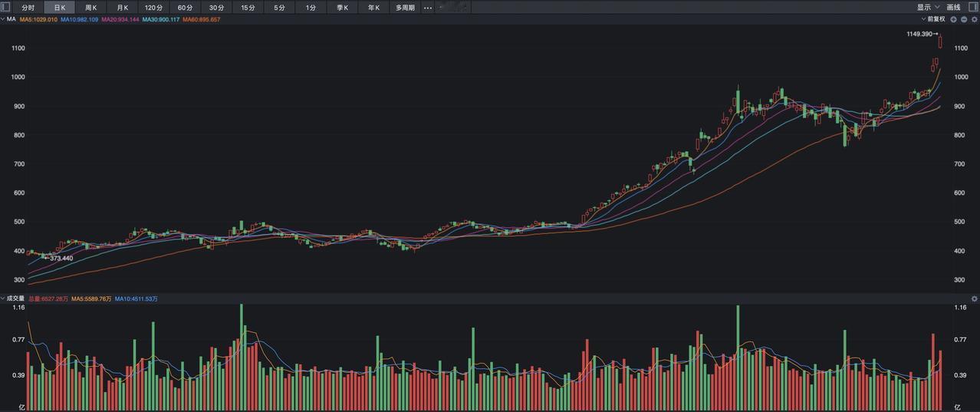Switch to 分时 intraday view
Screen dimensions: 980x412
(28, 8)
